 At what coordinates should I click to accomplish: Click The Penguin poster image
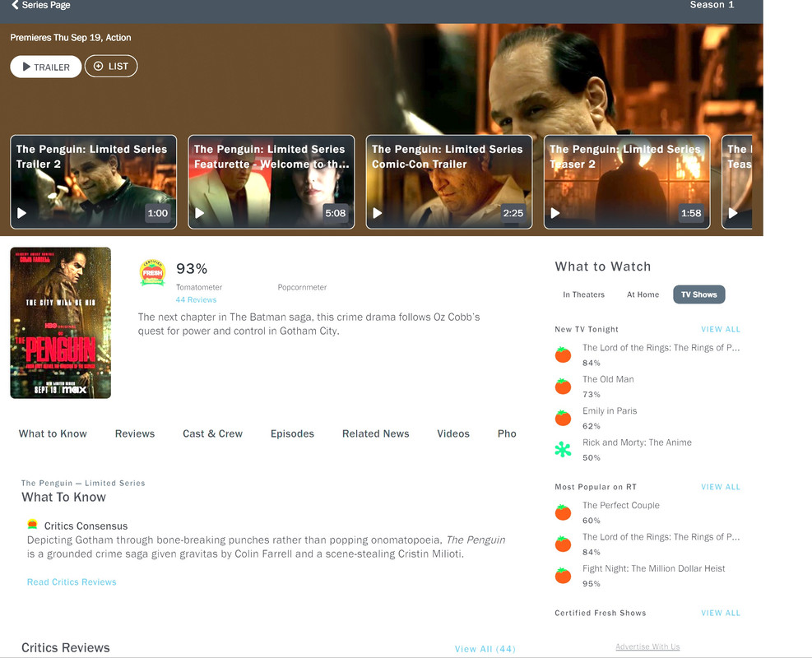61,323
